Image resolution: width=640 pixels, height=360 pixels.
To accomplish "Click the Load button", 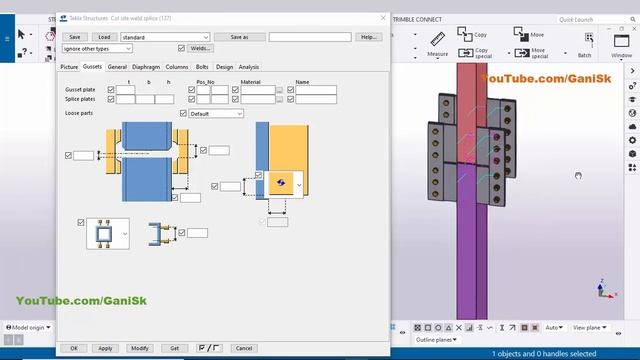I will (104, 37).
